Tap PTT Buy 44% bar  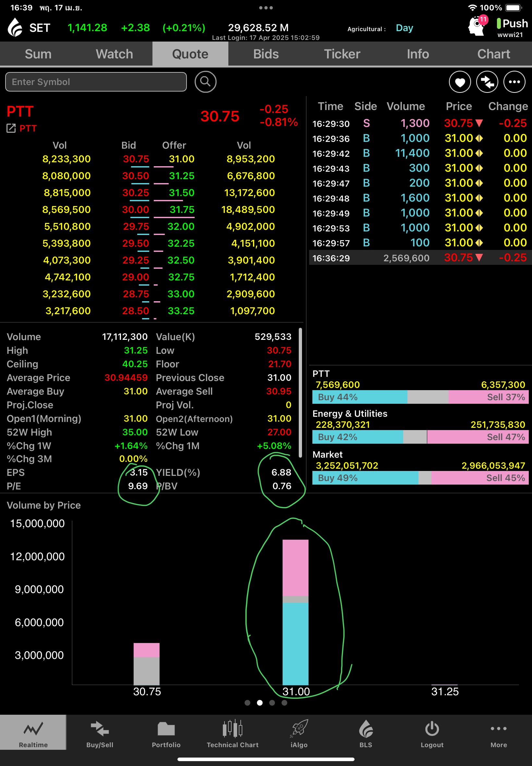[x=360, y=397]
